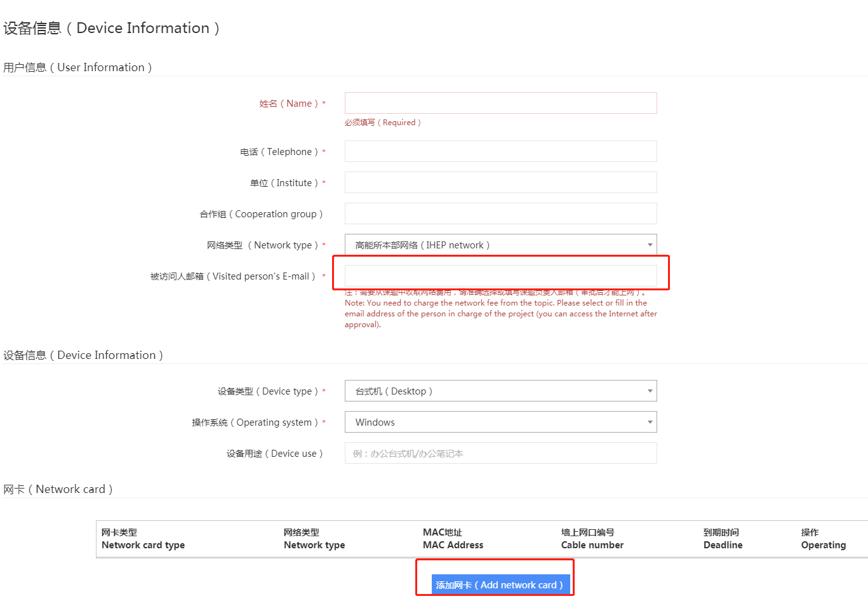This screenshot has height=601, width=868.
Task: Select the Cooperation group input box
Action: click(x=500, y=213)
